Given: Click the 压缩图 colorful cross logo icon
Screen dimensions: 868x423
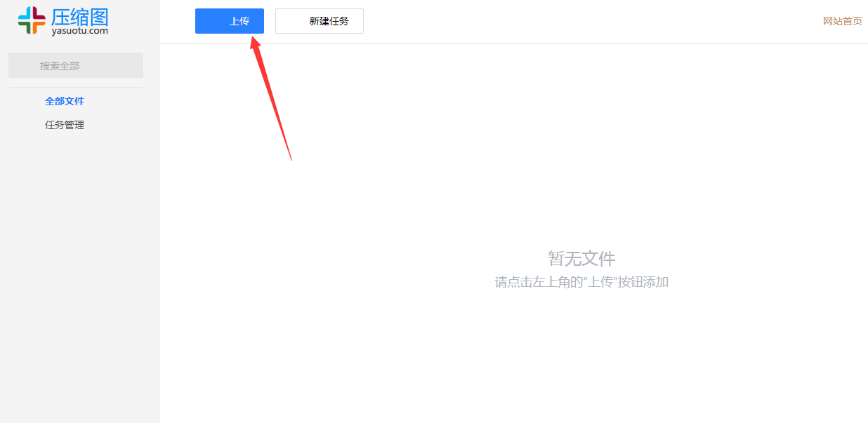Looking at the screenshot, I should pos(32,20).
